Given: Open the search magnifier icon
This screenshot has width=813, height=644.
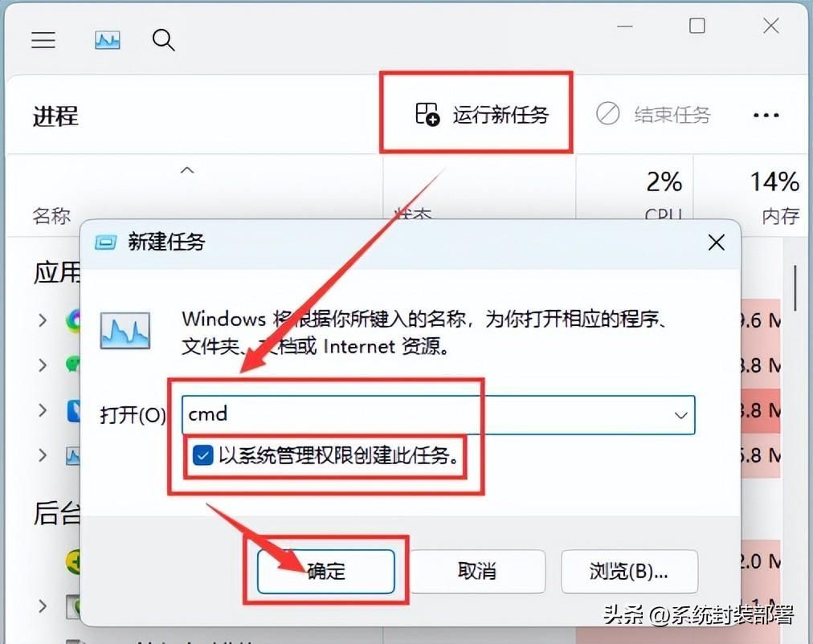Looking at the screenshot, I should 163,40.
